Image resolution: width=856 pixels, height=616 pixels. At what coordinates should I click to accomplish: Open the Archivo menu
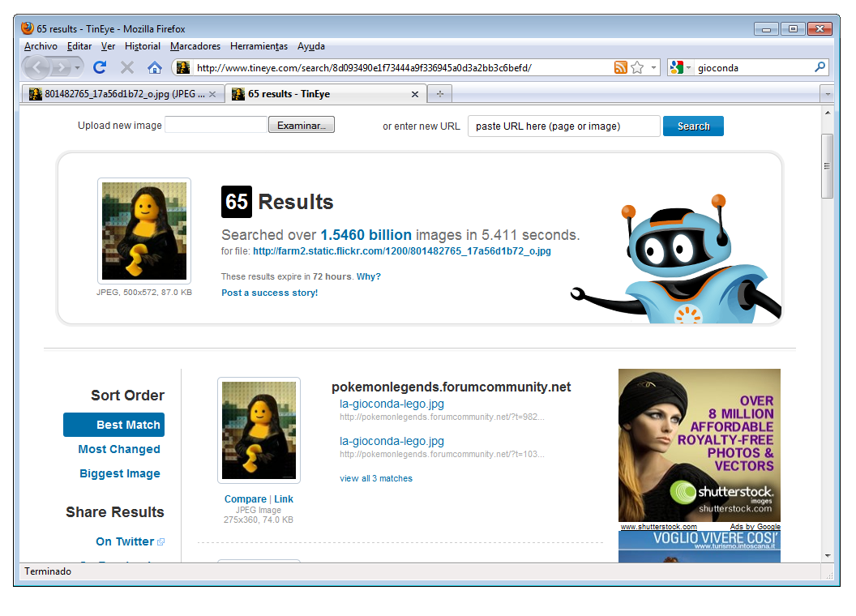pyautogui.click(x=41, y=46)
